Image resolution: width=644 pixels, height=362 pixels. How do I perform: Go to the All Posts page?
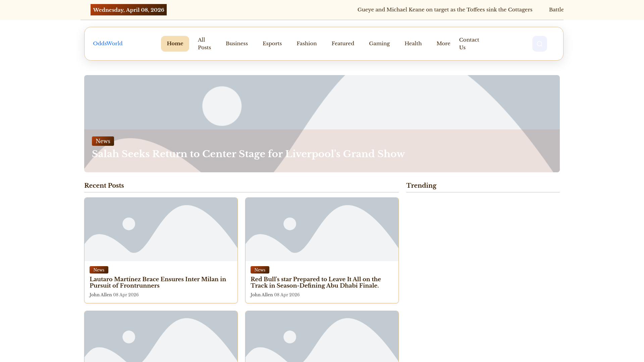[x=204, y=44]
